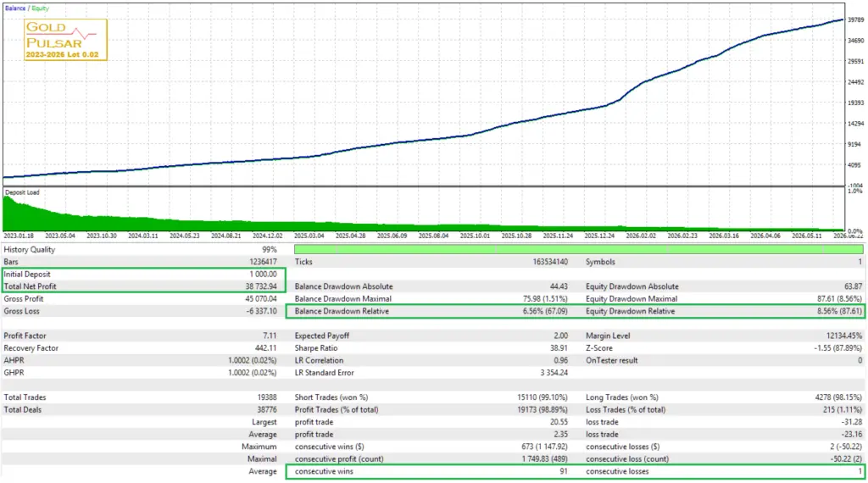Select the Long Trades value 4278 (98.15%)

(838, 397)
